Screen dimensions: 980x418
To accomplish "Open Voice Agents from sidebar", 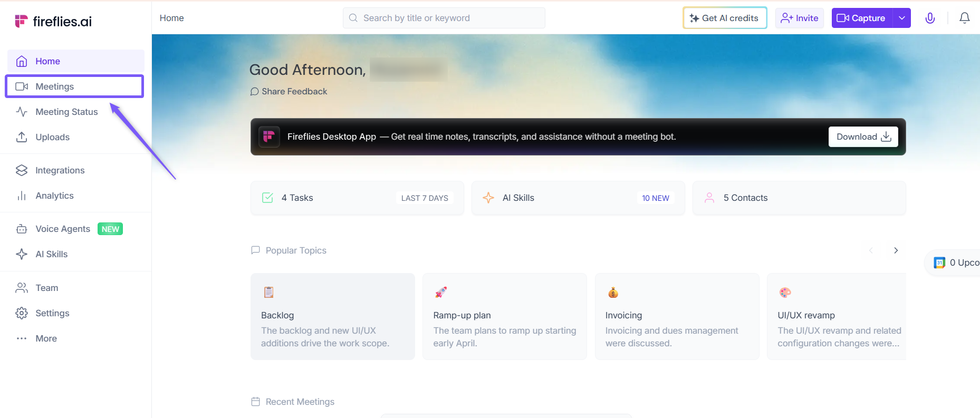I will tap(63, 229).
